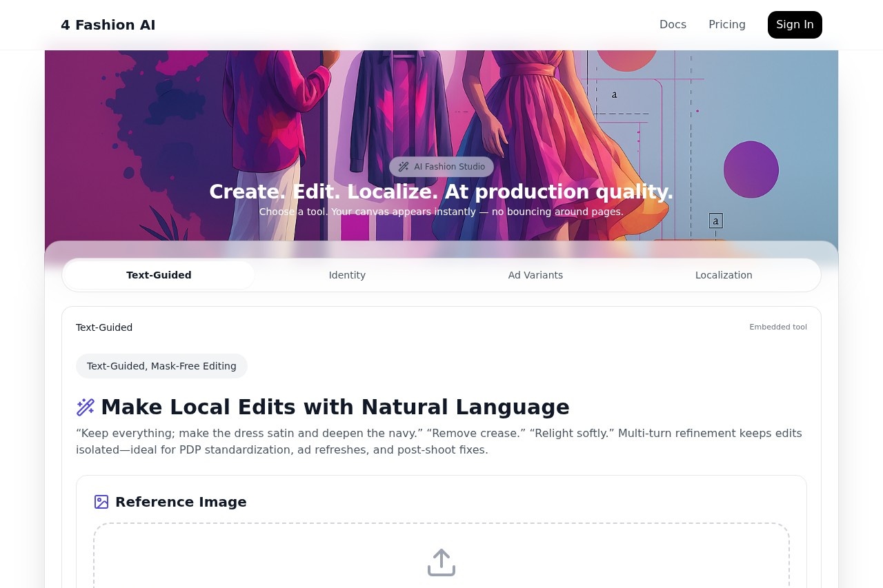The height and width of the screenshot is (588, 883).
Task: Open the Ad Variants tab
Action: point(535,275)
